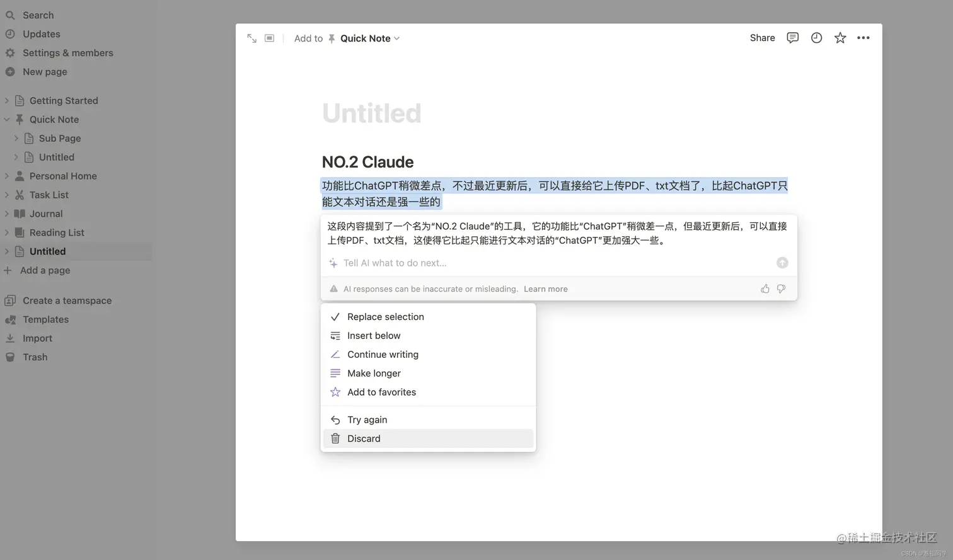The width and height of the screenshot is (953, 560).
Task: View page history clock icon
Action: pos(817,38)
